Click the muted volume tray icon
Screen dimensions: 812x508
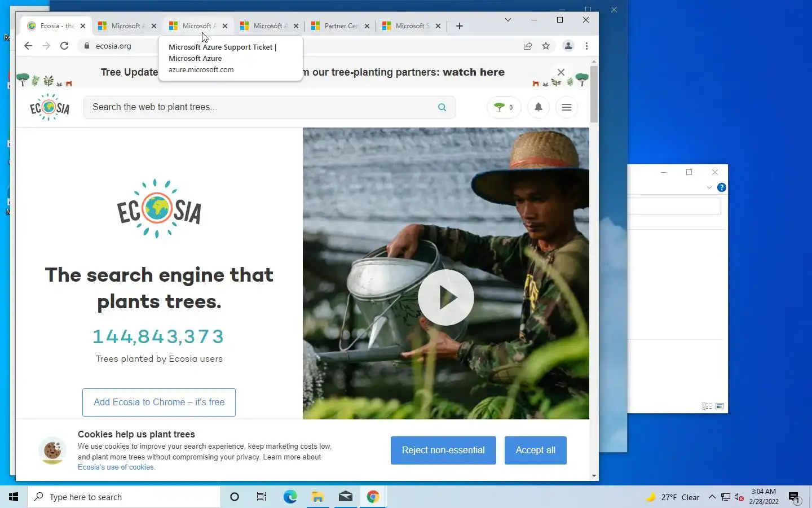pos(739,497)
